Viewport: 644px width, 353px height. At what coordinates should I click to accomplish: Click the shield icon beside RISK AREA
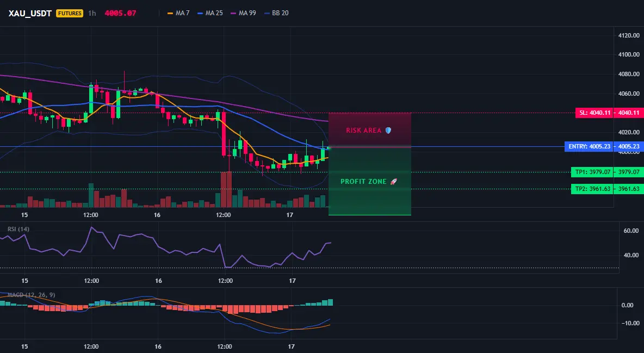(388, 131)
